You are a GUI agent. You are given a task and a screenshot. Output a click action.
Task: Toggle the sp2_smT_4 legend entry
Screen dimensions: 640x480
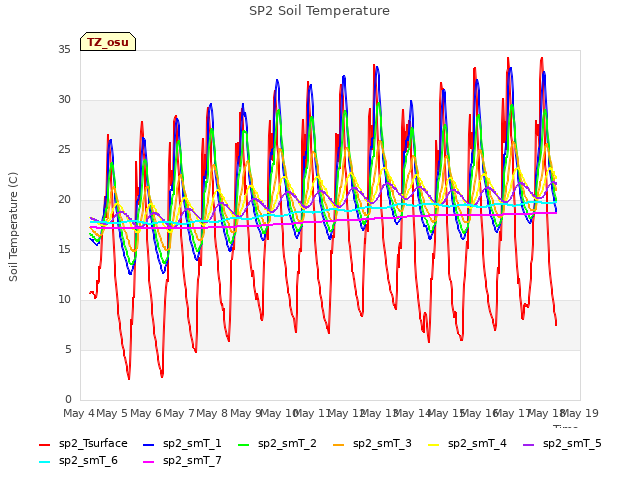(x=467, y=444)
